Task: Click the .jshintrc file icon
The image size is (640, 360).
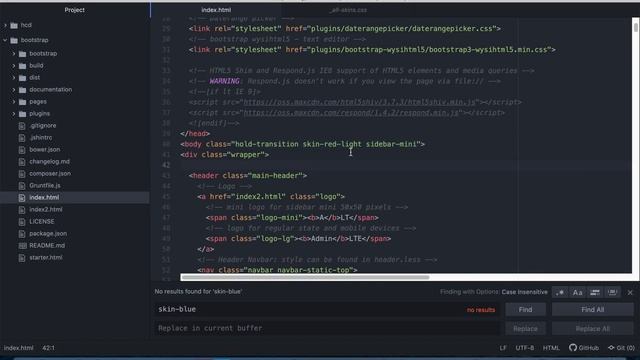Action: point(22,138)
